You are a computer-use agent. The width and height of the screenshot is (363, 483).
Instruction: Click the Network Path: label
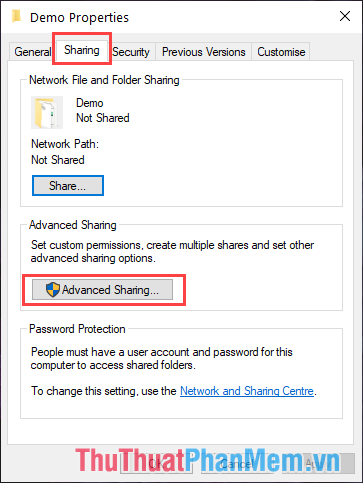(65, 144)
